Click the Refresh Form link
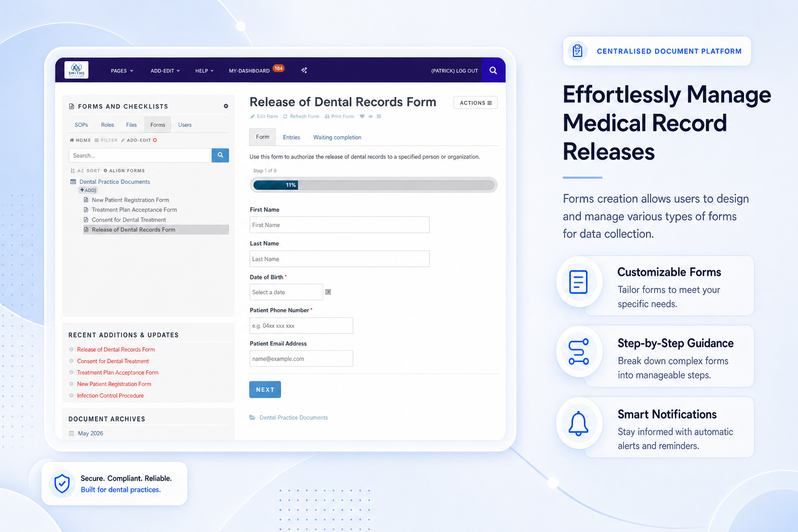The width and height of the screenshot is (798, 532). 301,116
